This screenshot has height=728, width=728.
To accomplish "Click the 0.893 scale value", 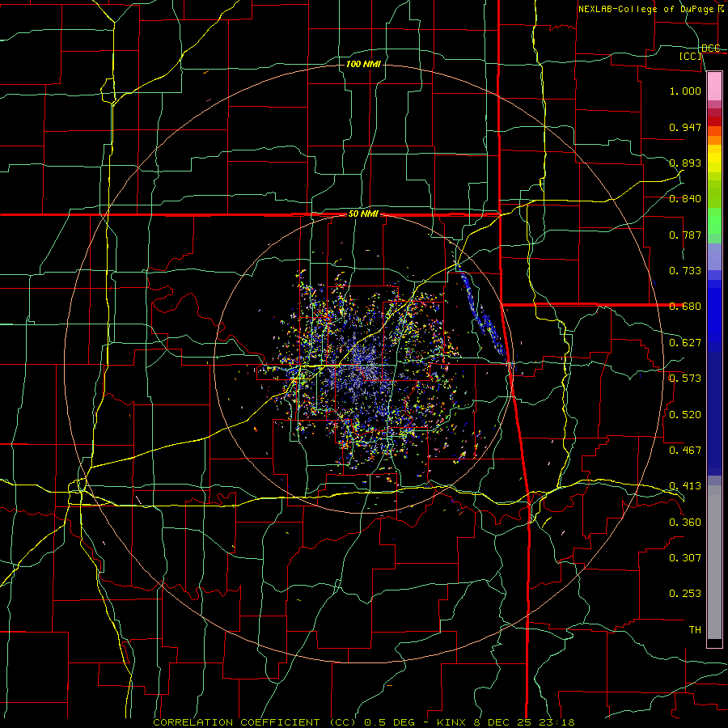I will click(685, 163).
